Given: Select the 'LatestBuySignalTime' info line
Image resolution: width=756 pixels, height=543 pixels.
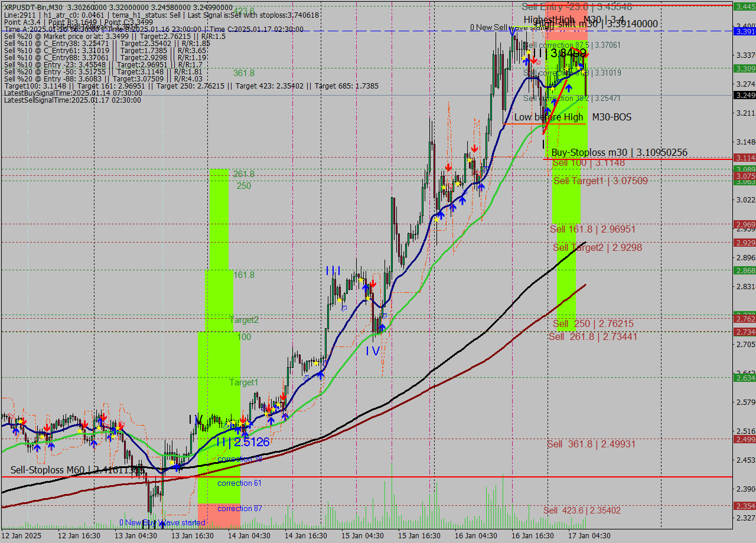Looking at the screenshot, I should point(73,93).
